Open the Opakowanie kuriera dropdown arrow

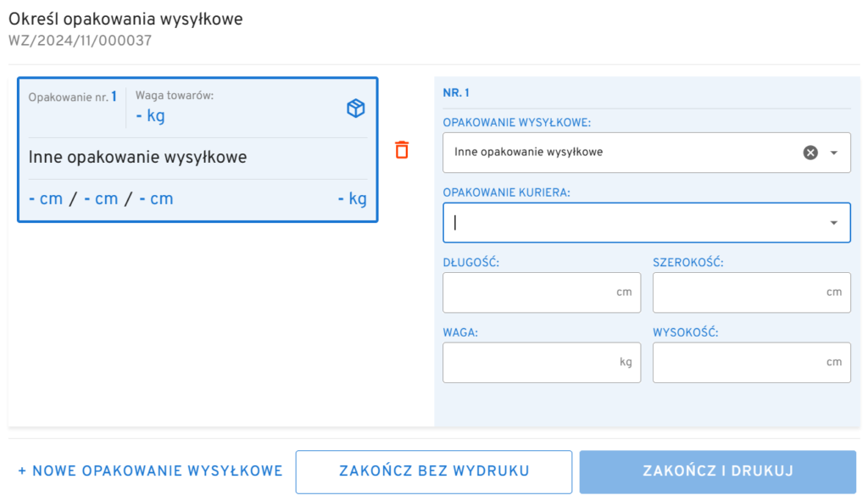834,223
